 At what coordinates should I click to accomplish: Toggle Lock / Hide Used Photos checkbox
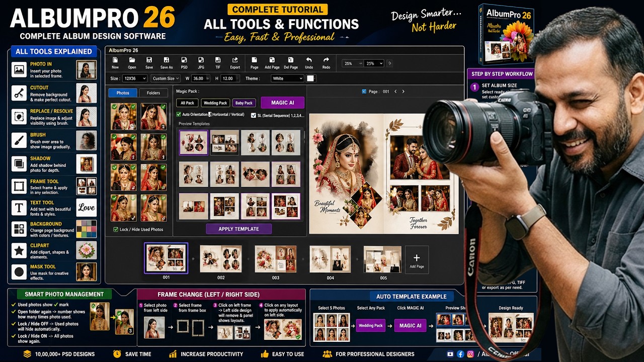[x=116, y=229]
